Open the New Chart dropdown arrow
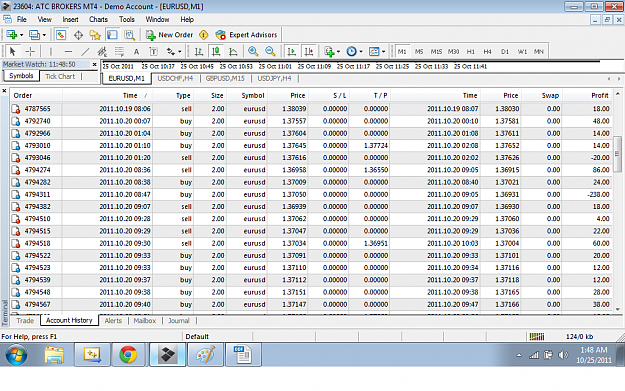The image size is (625, 391). tap(21, 35)
